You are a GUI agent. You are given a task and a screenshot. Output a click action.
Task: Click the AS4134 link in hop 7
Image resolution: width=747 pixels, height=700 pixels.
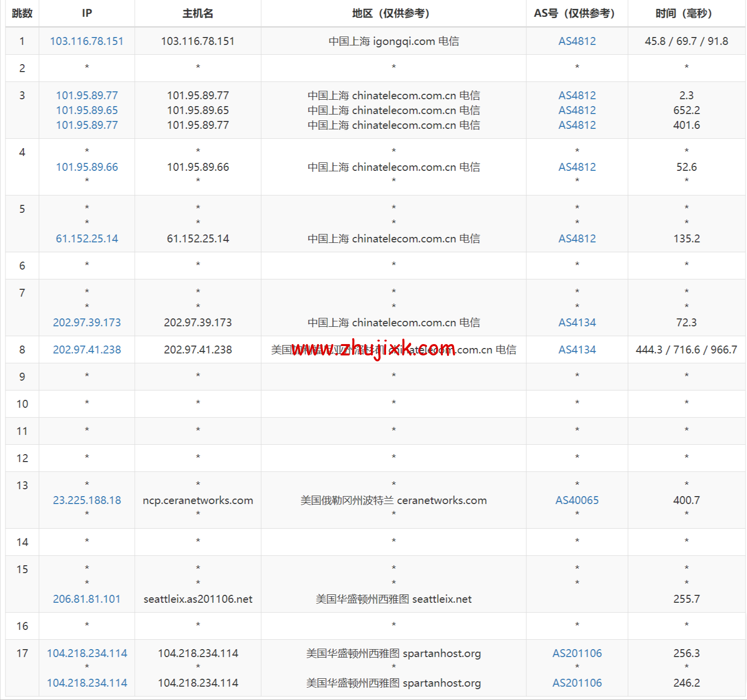click(577, 322)
